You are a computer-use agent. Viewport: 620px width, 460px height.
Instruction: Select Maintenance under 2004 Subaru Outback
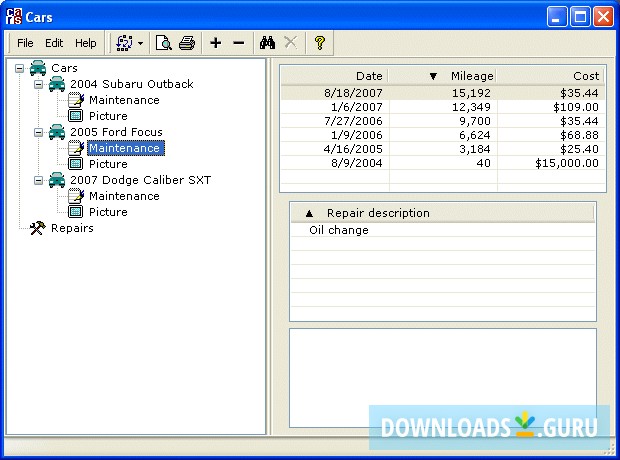[x=123, y=100]
